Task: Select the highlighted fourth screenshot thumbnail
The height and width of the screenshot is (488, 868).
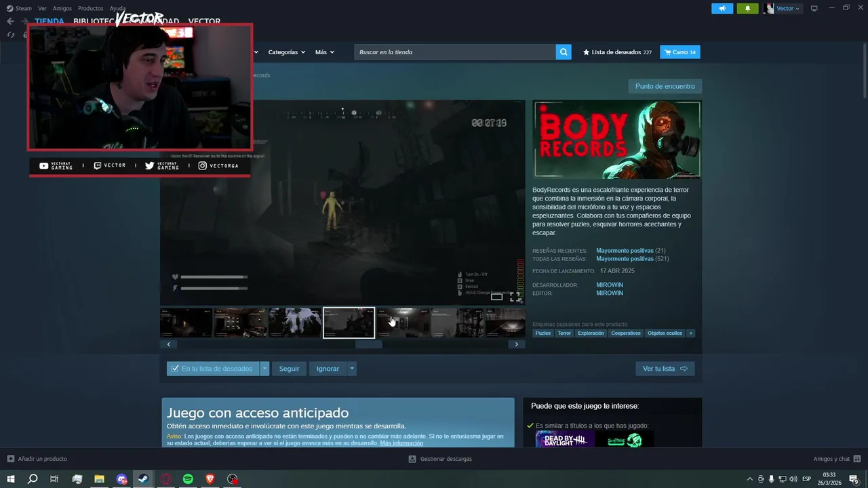Action: tap(349, 323)
